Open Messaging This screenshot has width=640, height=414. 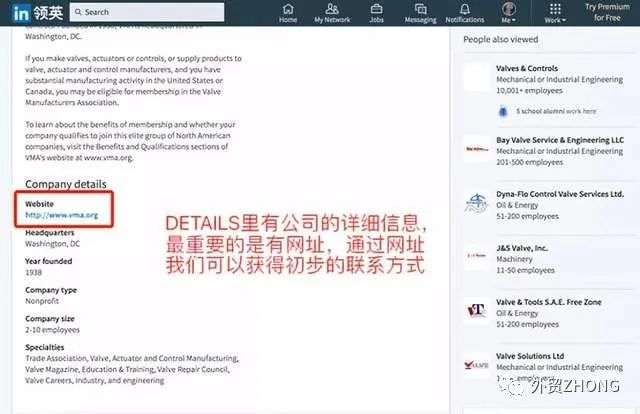coord(420,13)
